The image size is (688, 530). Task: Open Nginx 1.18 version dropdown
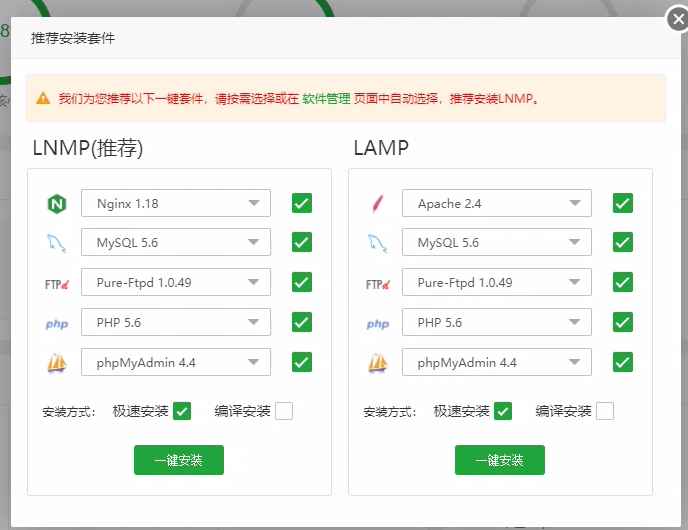coord(176,203)
